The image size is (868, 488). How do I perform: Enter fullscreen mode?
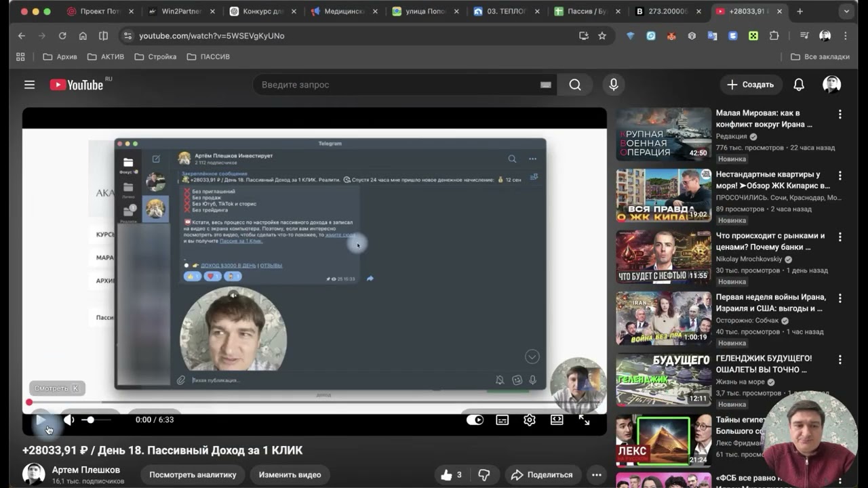coord(584,420)
